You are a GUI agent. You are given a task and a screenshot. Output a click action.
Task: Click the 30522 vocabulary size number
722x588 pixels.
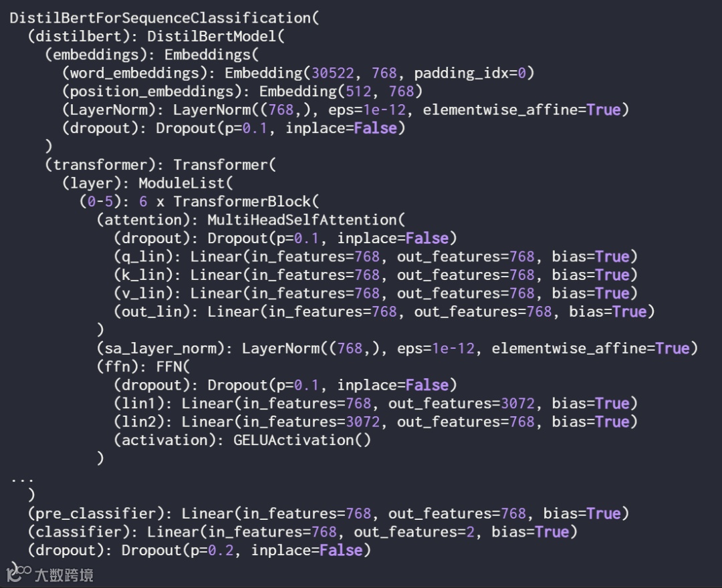(x=333, y=73)
